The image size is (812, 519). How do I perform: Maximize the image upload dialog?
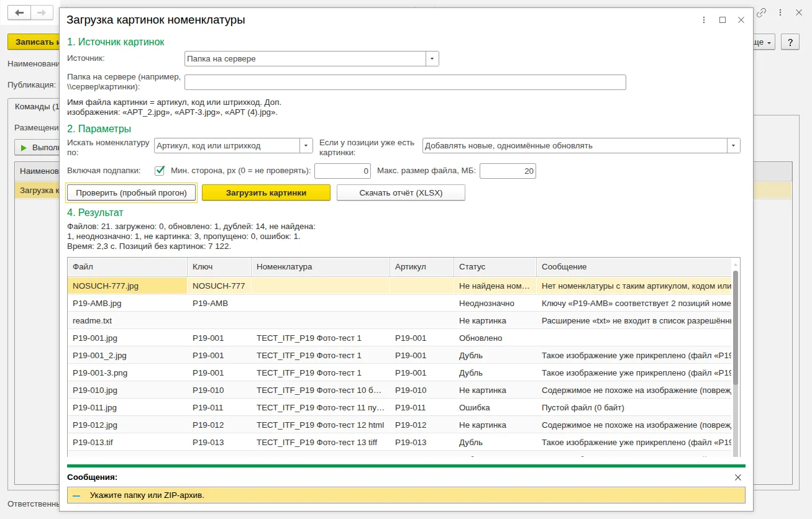[x=723, y=20]
